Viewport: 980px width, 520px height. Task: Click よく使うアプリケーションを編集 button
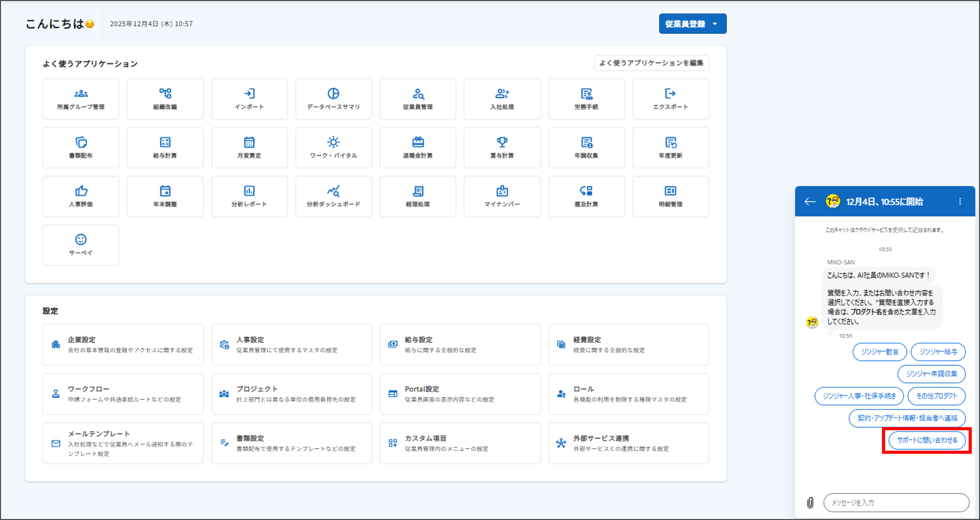651,63
